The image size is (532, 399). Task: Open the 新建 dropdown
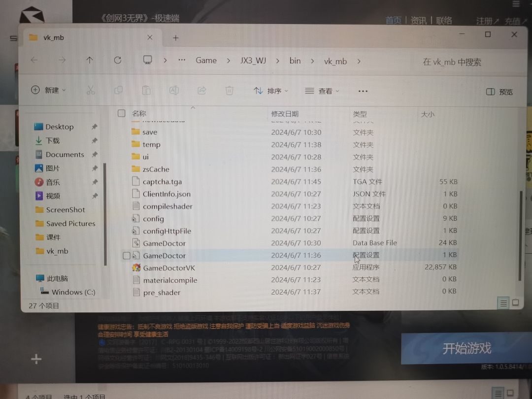(48, 90)
